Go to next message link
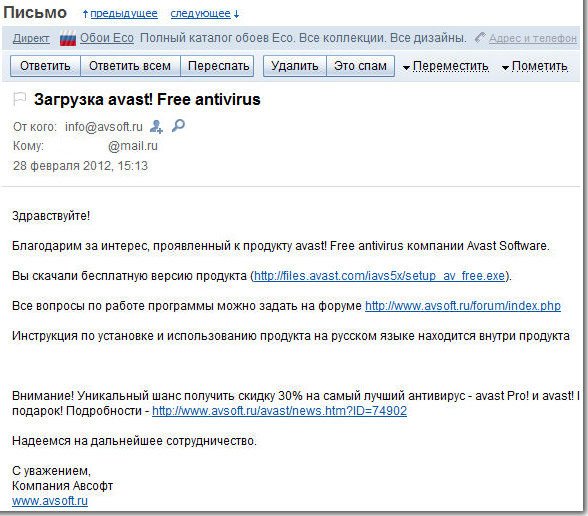Viewport: 588px width, 516px height. point(200,14)
